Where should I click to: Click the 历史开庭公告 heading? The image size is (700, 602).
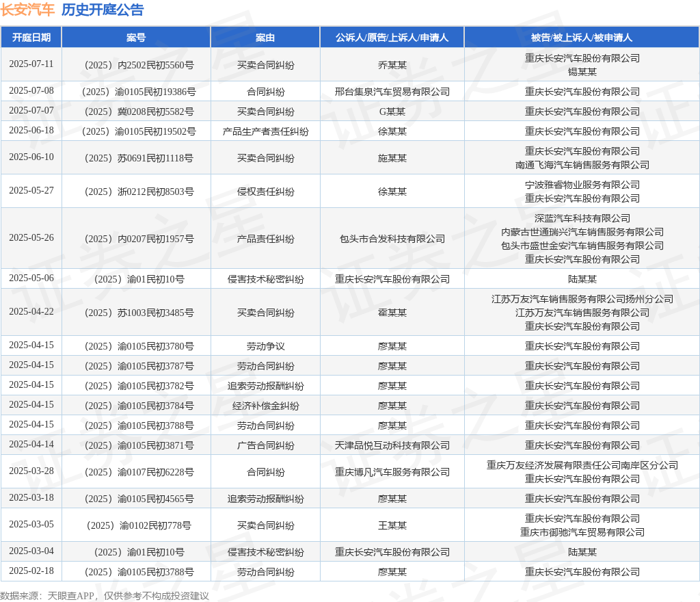(x=103, y=10)
